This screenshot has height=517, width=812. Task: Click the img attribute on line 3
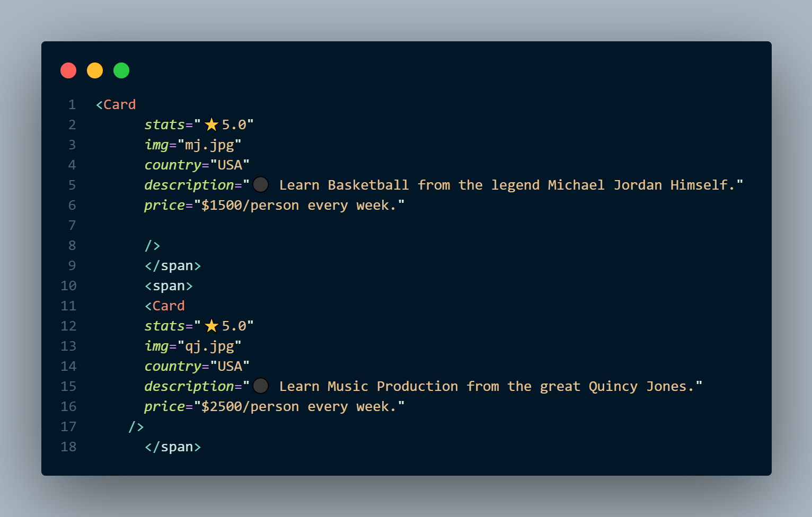(156, 144)
